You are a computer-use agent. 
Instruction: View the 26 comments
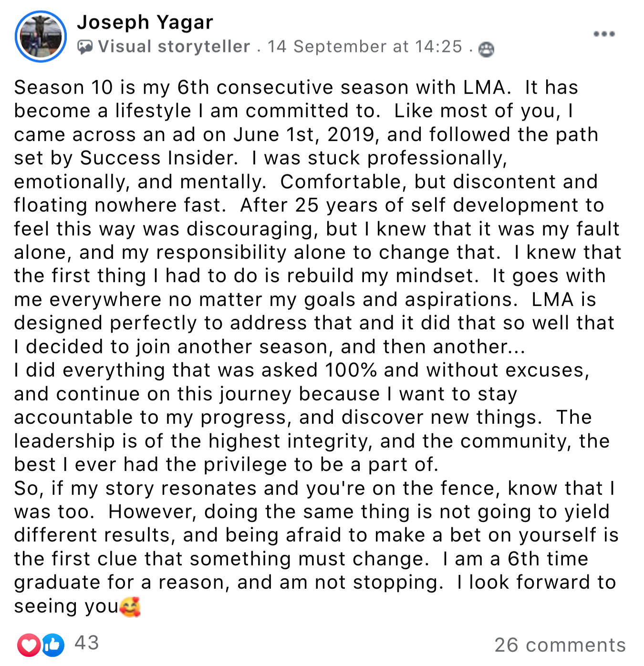pos(560,645)
